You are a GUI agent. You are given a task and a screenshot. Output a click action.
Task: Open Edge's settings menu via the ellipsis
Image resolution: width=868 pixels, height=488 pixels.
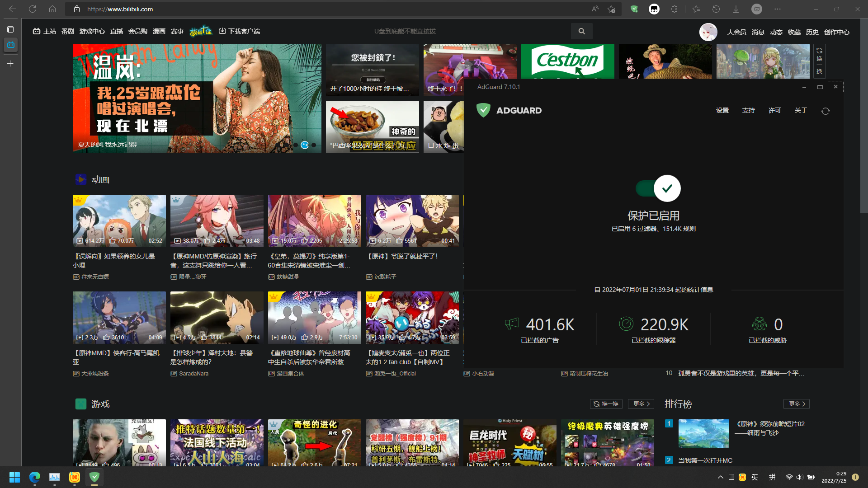[x=778, y=9]
